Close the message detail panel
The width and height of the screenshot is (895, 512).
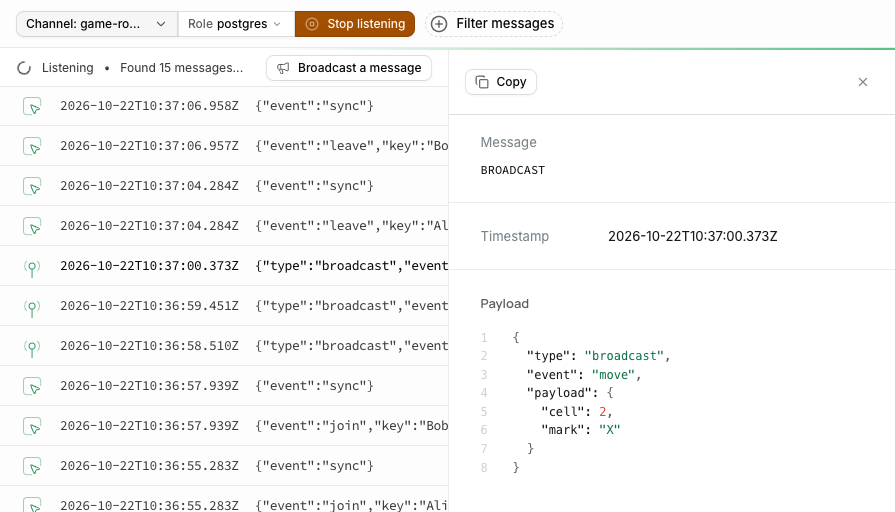862,82
